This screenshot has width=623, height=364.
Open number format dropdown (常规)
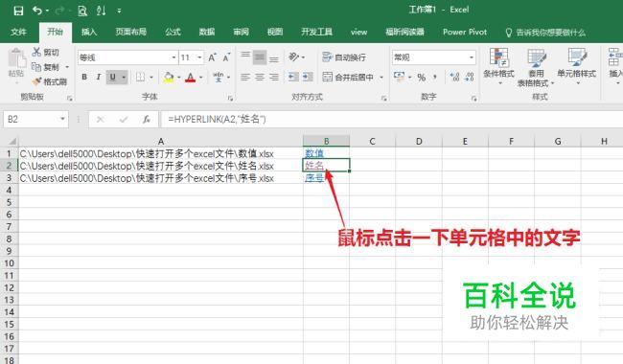(472, 57)
